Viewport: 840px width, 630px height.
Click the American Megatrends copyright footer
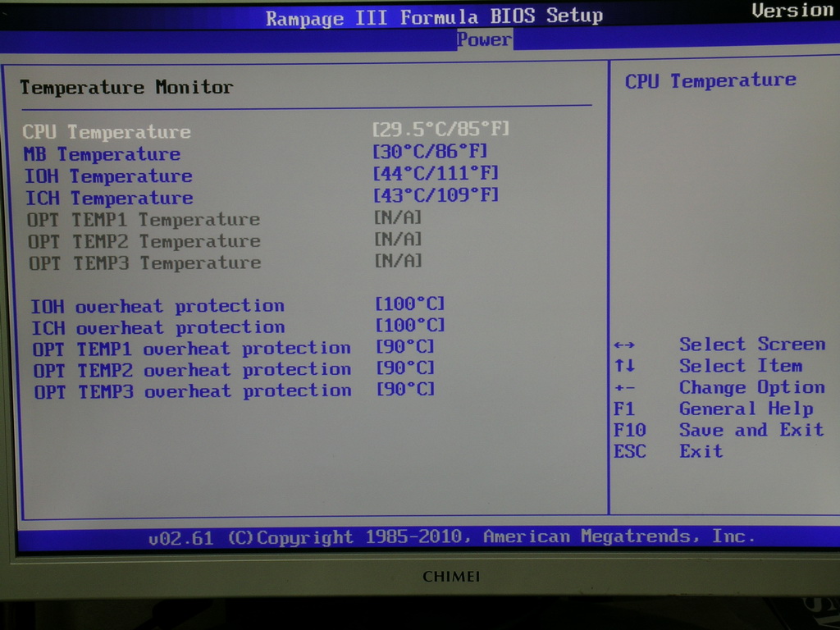coord(452,536)
